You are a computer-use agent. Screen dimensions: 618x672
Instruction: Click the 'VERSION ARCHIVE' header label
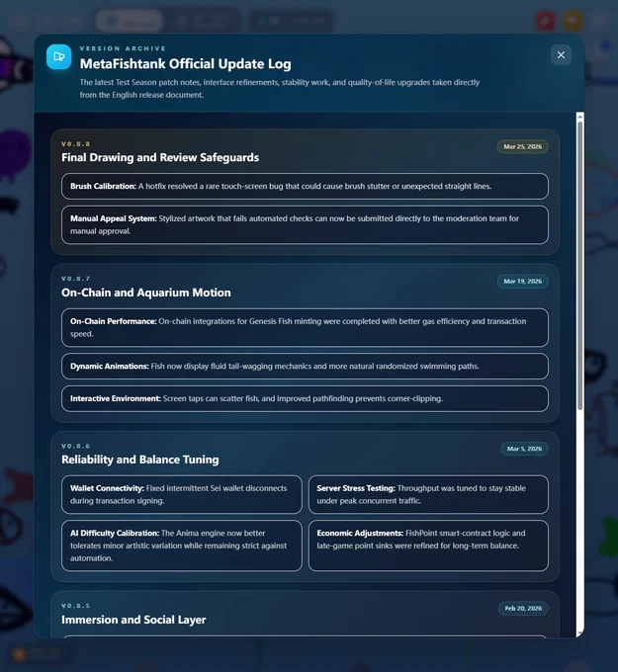click(x=123, y=48)
